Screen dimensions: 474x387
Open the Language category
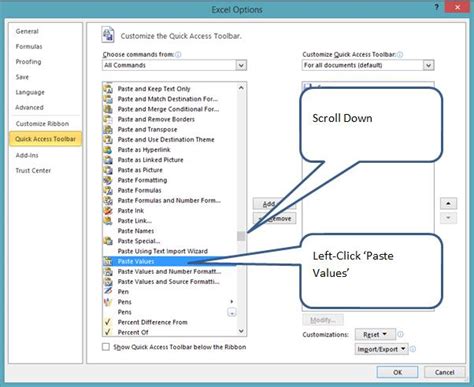(x=30, y=92)
